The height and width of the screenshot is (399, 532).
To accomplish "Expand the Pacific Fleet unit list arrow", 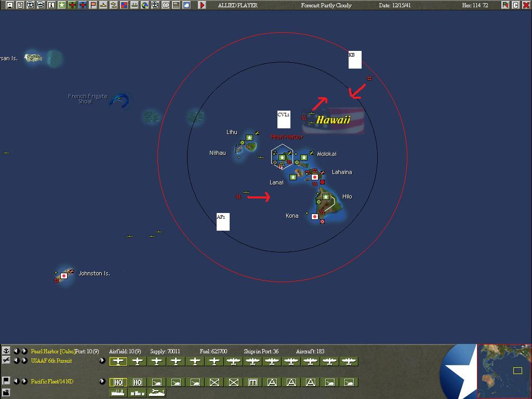I will (102, 381).
